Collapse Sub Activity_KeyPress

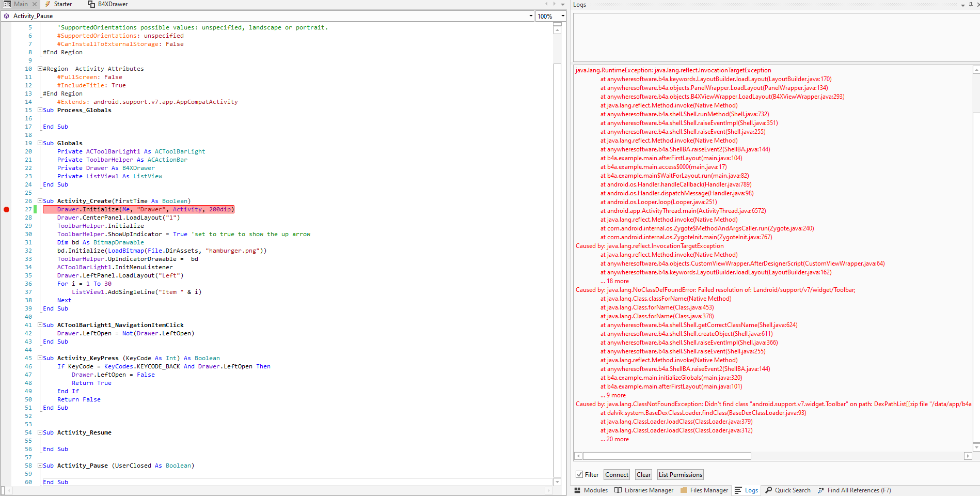40,358
